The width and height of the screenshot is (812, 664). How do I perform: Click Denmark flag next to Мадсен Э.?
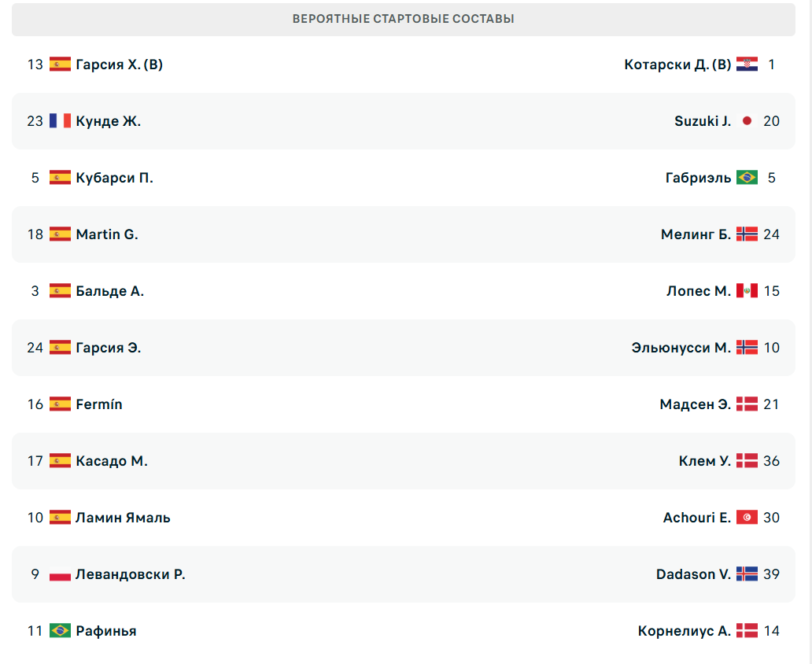[747, 404]
